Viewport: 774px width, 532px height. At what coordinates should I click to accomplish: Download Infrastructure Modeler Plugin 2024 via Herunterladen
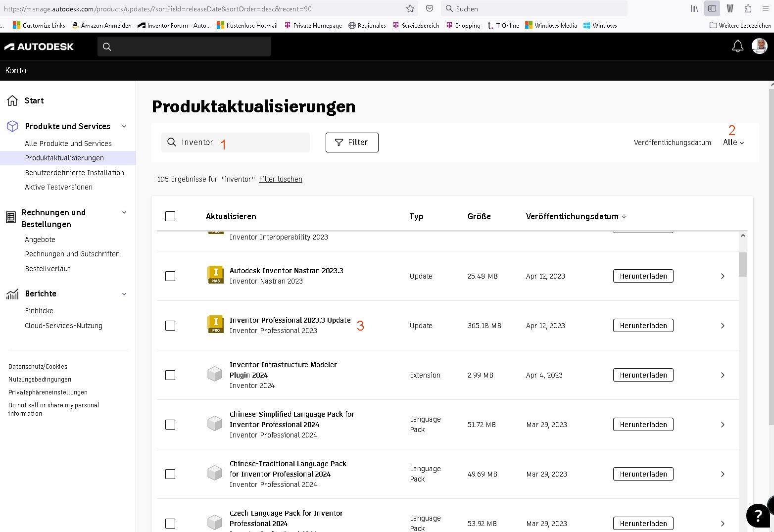[x=643, y=375]
